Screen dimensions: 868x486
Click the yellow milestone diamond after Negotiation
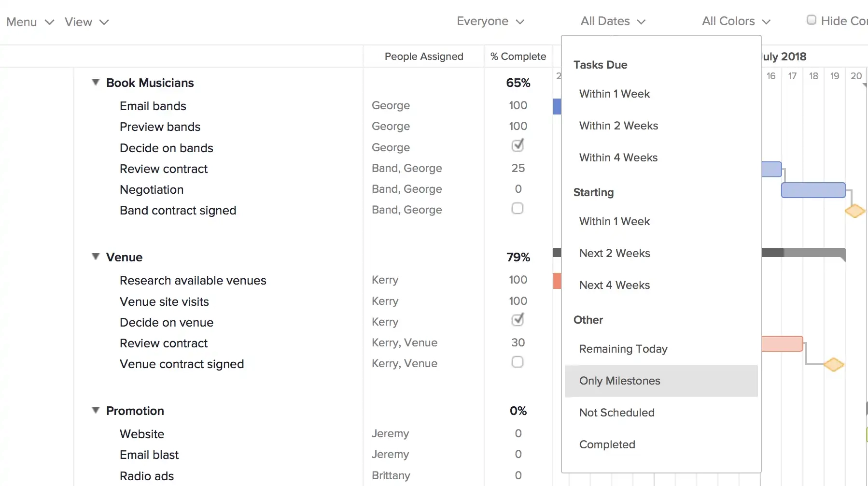854,211
